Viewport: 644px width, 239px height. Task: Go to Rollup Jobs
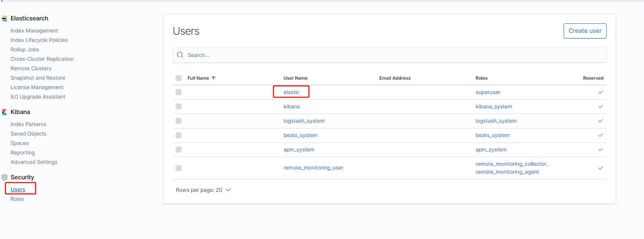pyautogui.click(x=25, y=49)
